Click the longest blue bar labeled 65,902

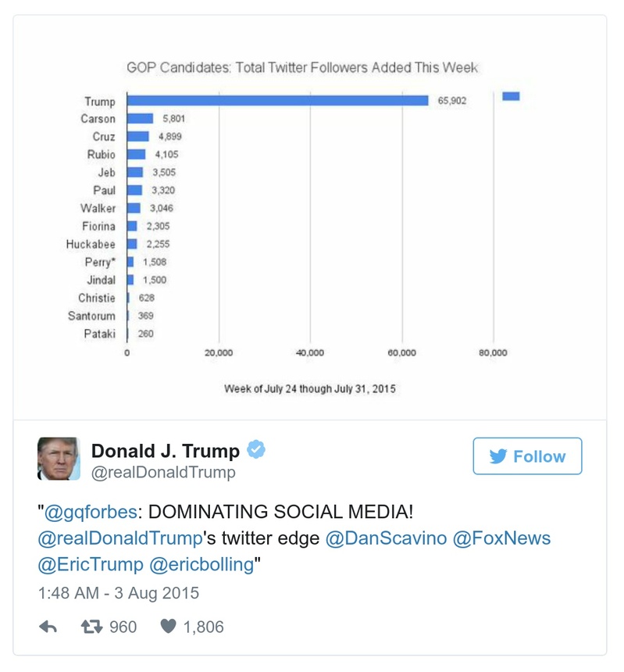[x=273, y=100]
